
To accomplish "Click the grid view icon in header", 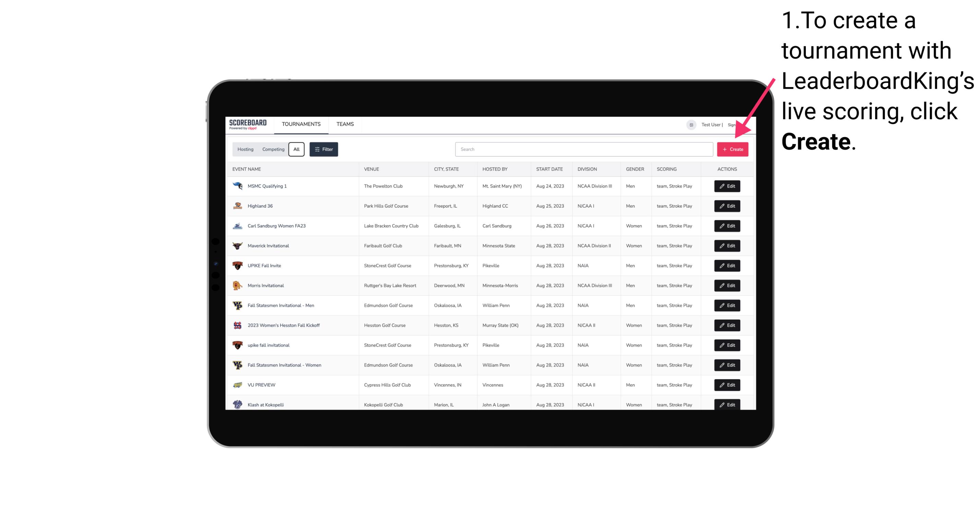I will pyautogui.click(x=691, y=124).
